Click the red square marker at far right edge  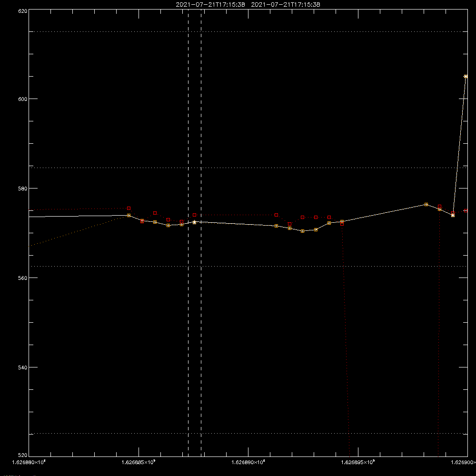(466, 210)
